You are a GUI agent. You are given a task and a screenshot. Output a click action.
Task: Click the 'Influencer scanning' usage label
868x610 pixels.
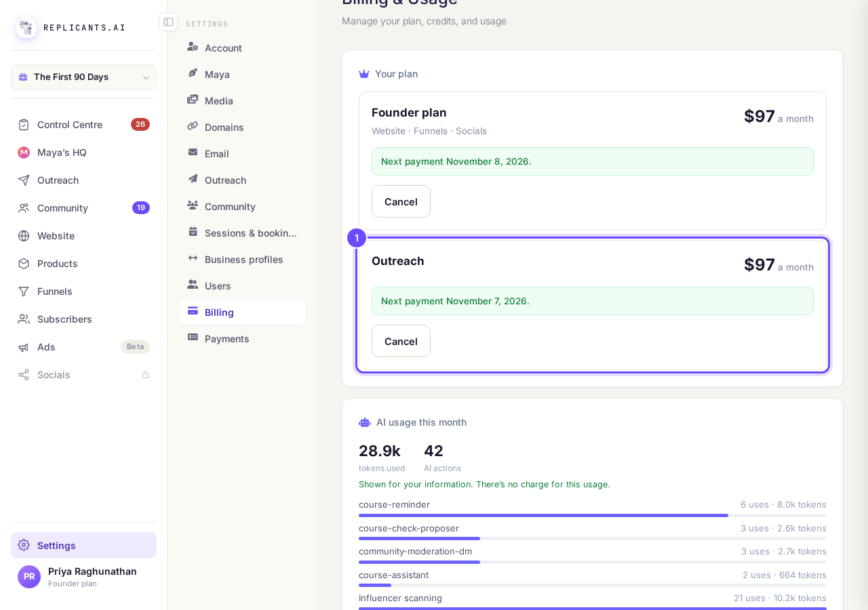pyautogui.click(x=400, y=598)
